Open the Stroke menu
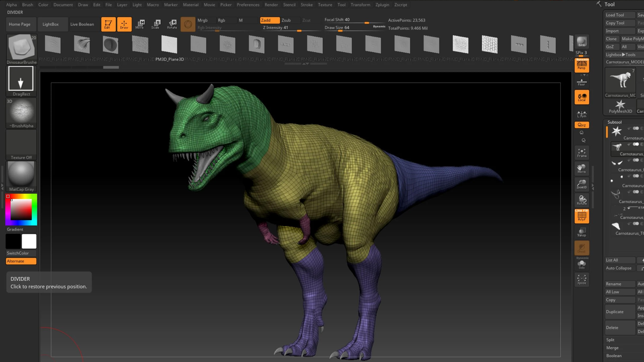 [307, 4]
